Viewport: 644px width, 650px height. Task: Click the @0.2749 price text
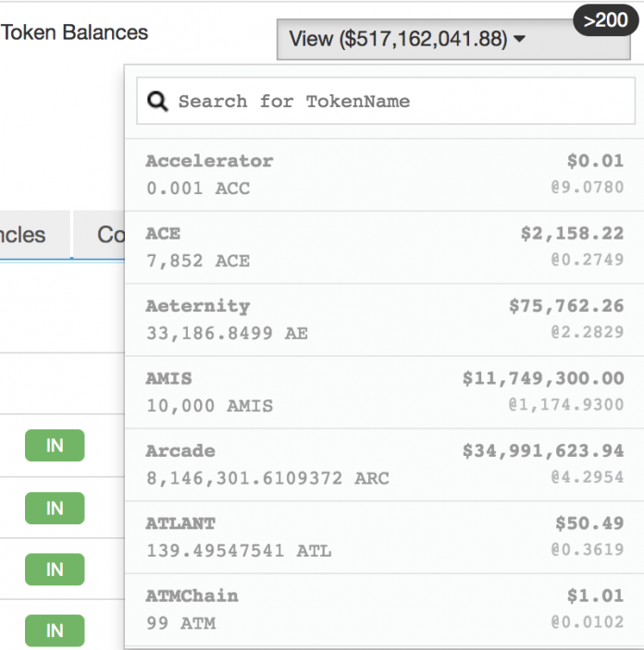point(588,260)
